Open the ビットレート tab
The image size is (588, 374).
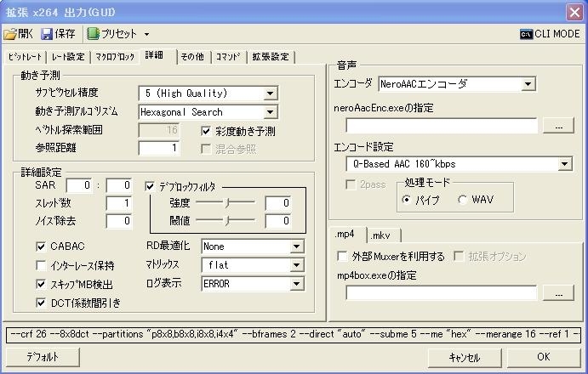tap(25, 57)
